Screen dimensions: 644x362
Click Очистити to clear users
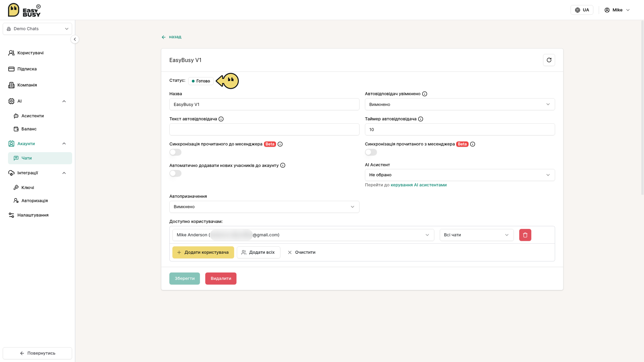[x=302, y=252]
